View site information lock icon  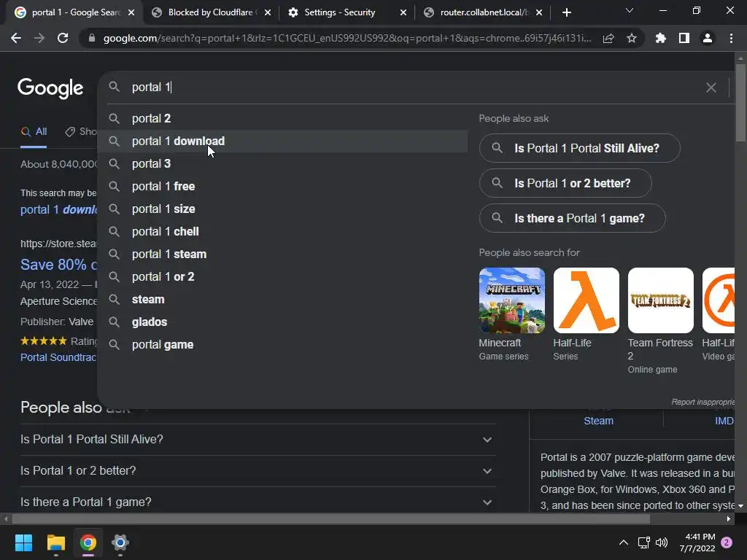[92, 38]
